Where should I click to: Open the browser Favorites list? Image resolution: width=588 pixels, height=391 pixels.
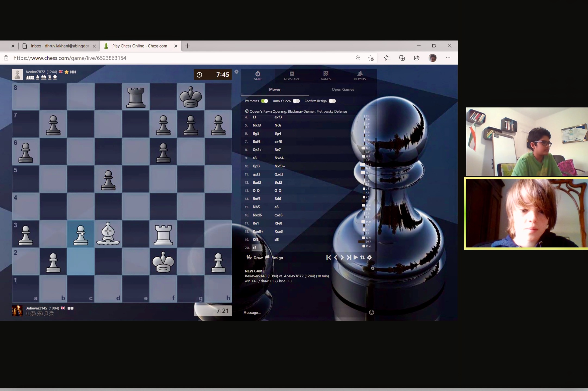click(387, 58)
